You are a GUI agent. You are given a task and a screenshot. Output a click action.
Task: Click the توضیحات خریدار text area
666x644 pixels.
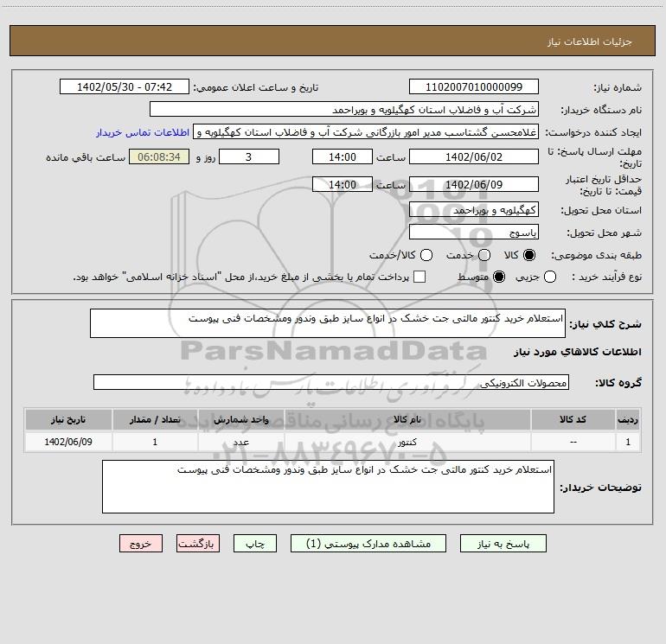(328, 487)
